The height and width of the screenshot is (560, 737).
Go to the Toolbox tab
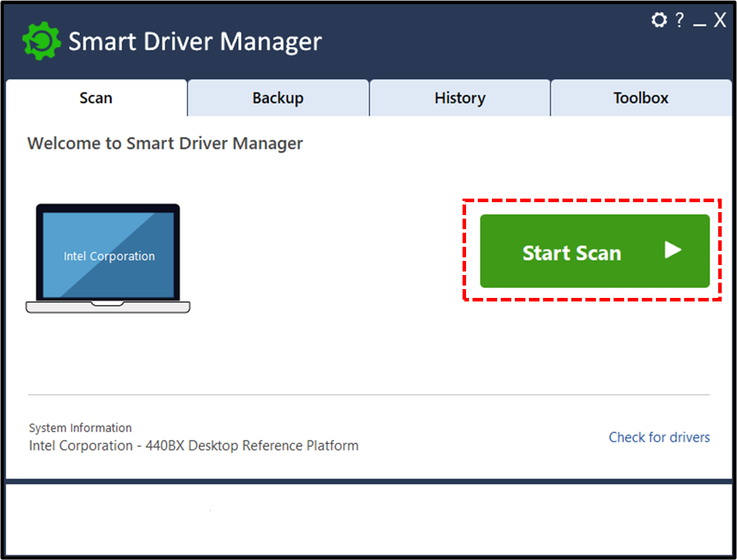(x=641, y=98)
